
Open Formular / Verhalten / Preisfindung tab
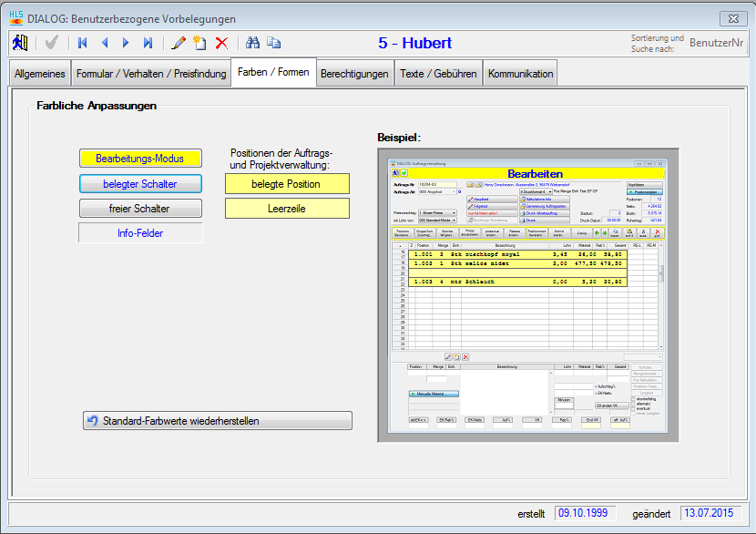151,74
